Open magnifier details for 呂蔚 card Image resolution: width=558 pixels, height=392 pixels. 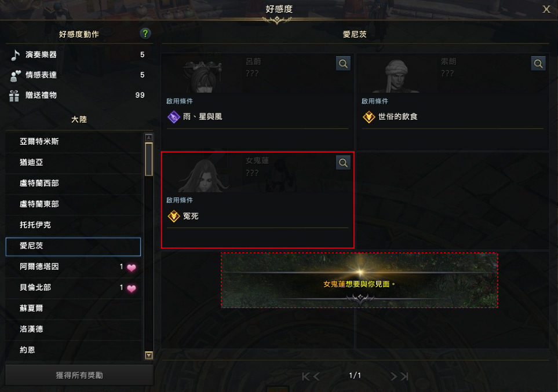343,64
